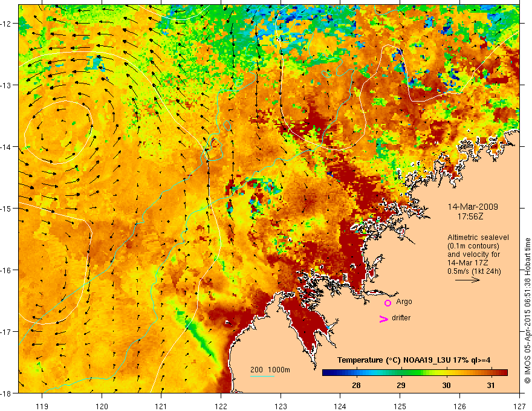Viewport: 532px width, 411px height.
Task: Click the latitude axis label -12
Action: click(7, 24)
